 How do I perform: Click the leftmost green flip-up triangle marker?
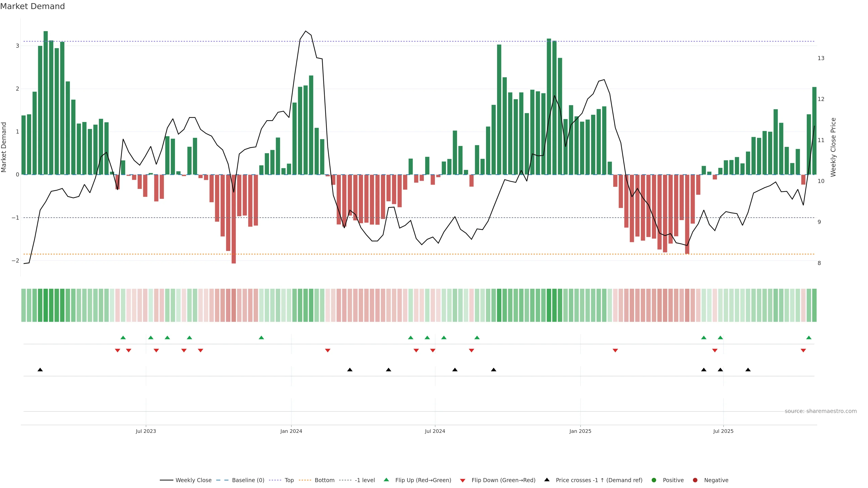click(x=123, y=338)
